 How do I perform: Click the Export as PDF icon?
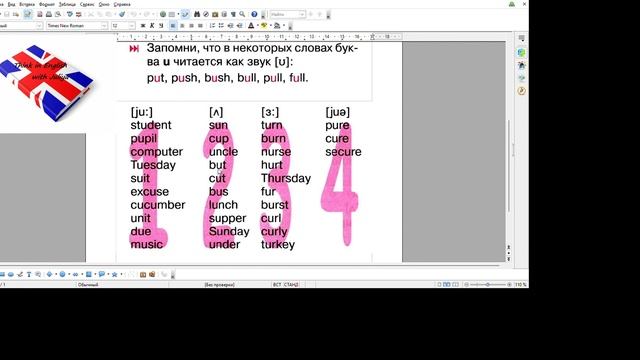pos(40,14)
